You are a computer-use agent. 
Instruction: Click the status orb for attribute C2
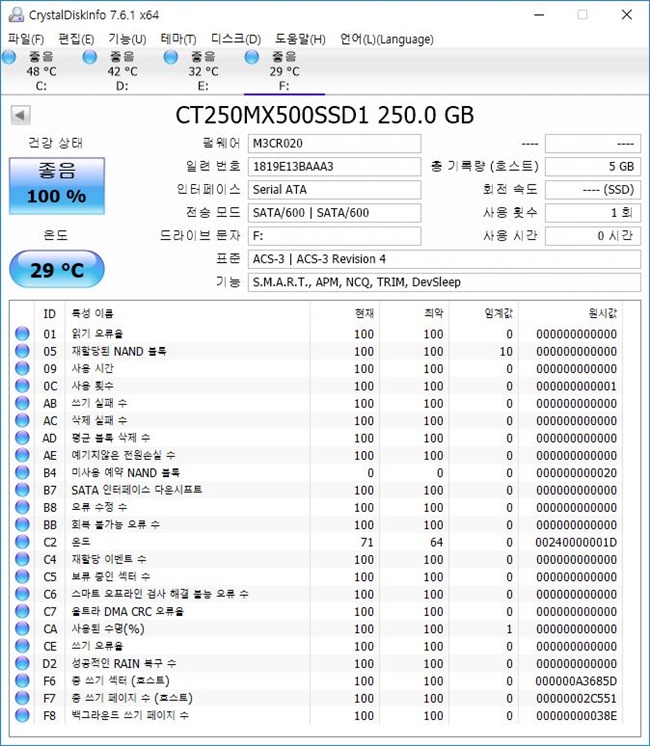coord(22,542)
